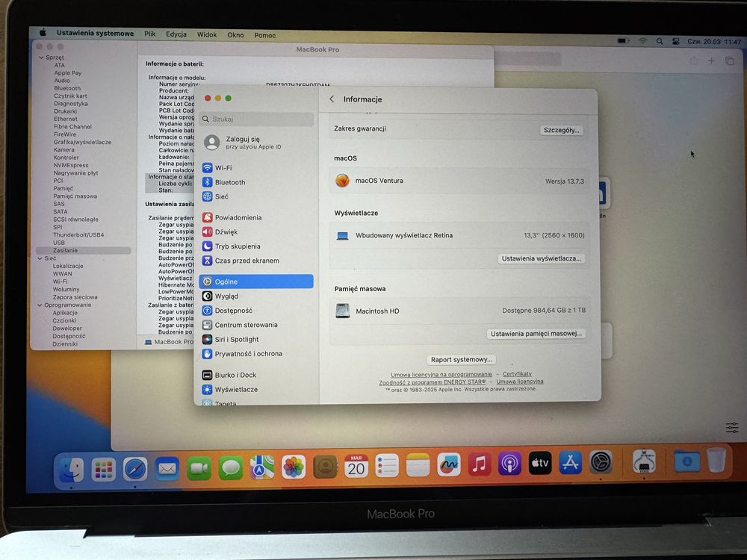
Task: Open the Pomoc menu
Action: (265, 35)
